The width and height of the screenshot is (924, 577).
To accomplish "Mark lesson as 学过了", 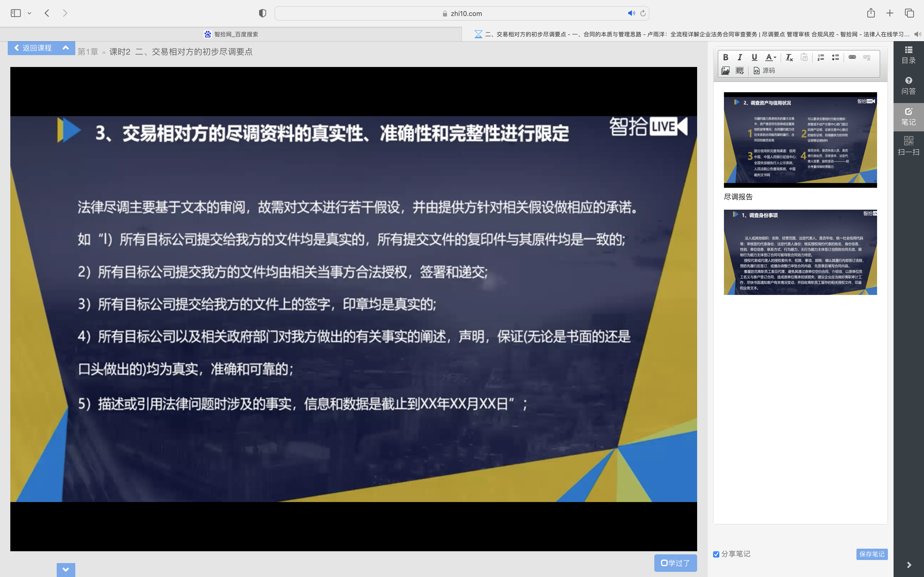I will click(675, 563).
